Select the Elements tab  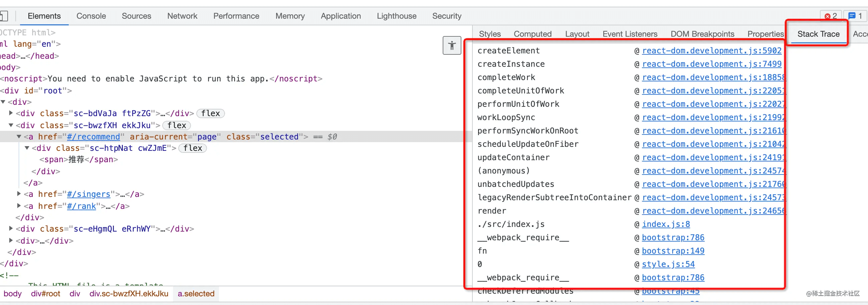pyautogui.click(x=44, y=16)
